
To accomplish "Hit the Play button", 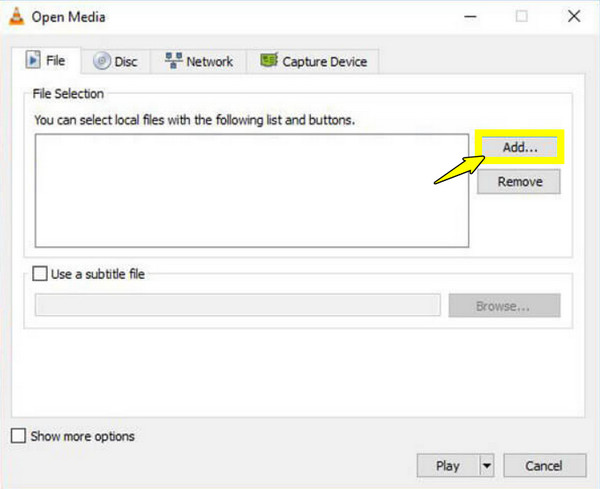I will click(448, 466).
